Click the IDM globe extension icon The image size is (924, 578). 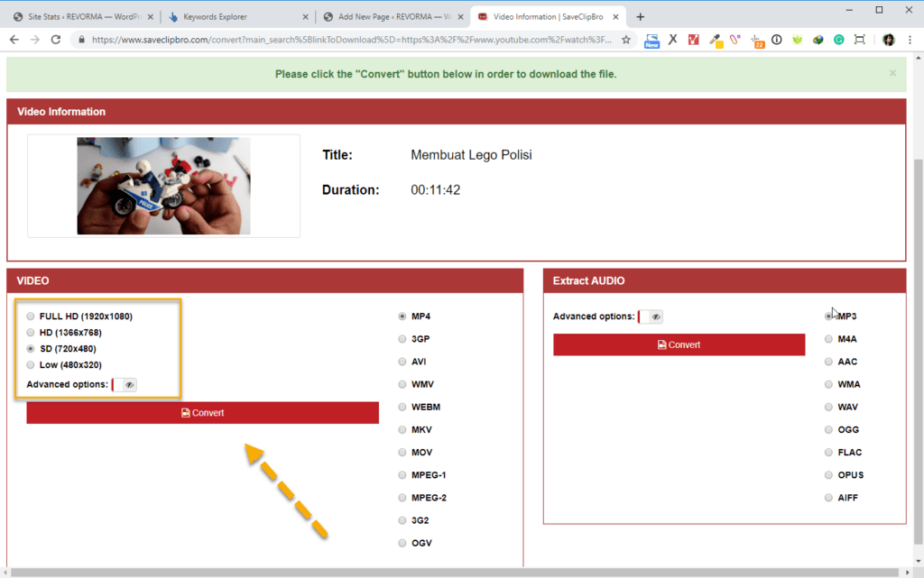click(x=818, y=40)
